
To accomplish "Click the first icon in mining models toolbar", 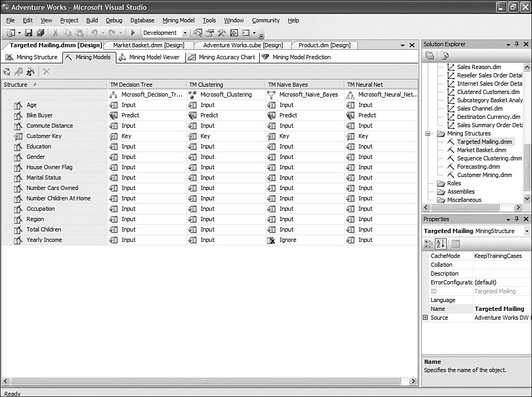I will [7, 72].
